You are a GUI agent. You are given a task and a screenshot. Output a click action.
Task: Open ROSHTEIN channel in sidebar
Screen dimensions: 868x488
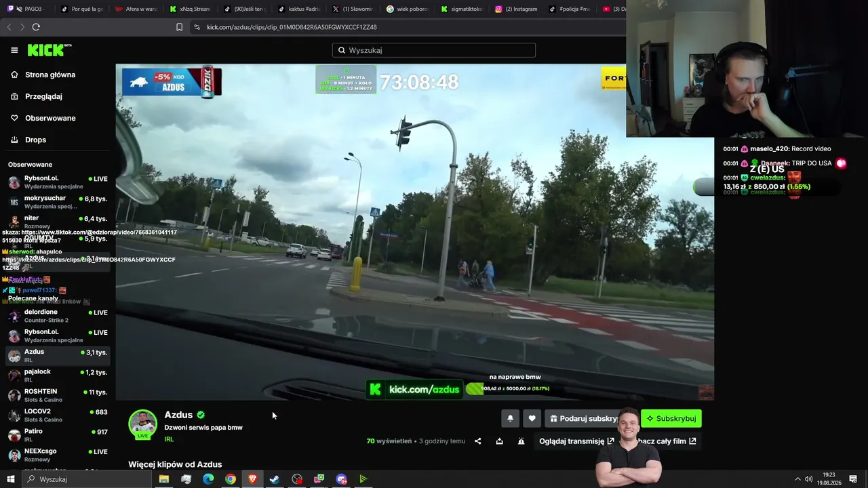click(x=58, y=395)
